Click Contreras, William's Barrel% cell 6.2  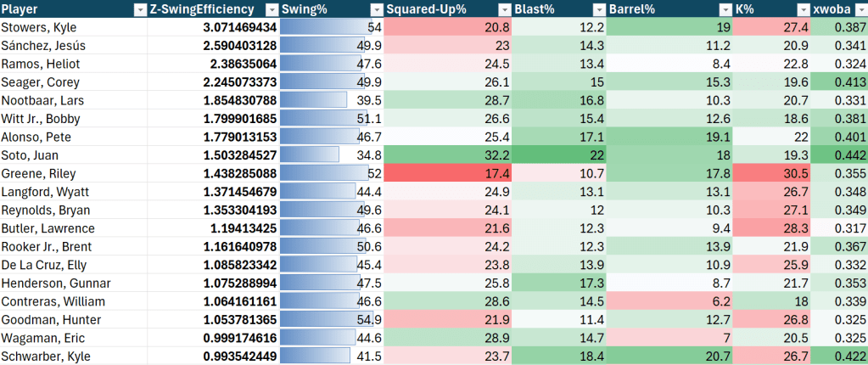pos(669,301)
